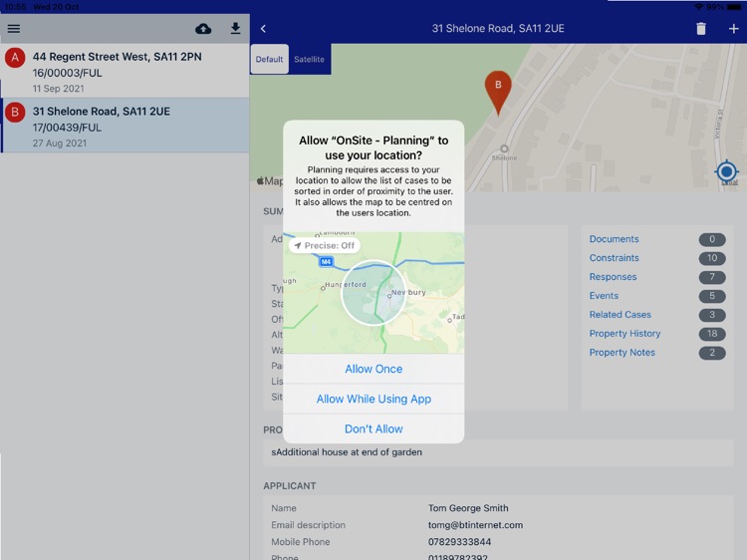Click reference 17/00439/FUL
747x560 pixels.
click(67, 128)
